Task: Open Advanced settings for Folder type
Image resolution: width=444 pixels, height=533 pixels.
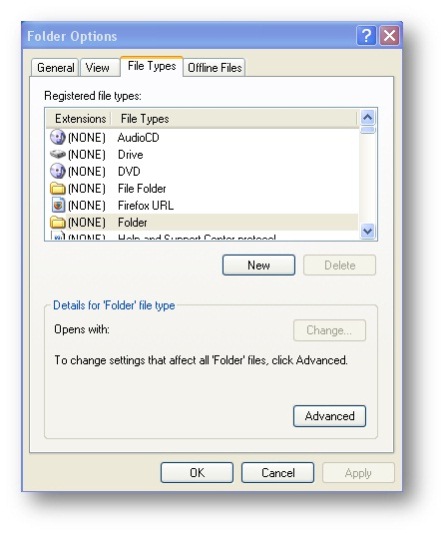Action: 329,416
